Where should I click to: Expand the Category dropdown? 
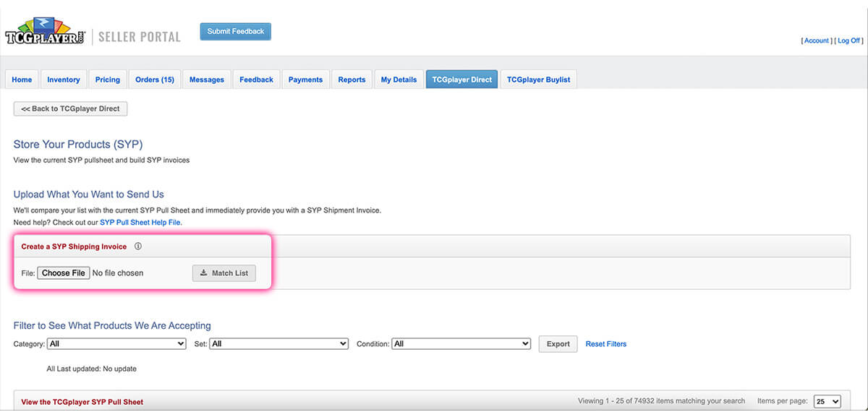(x=117, y=344)
